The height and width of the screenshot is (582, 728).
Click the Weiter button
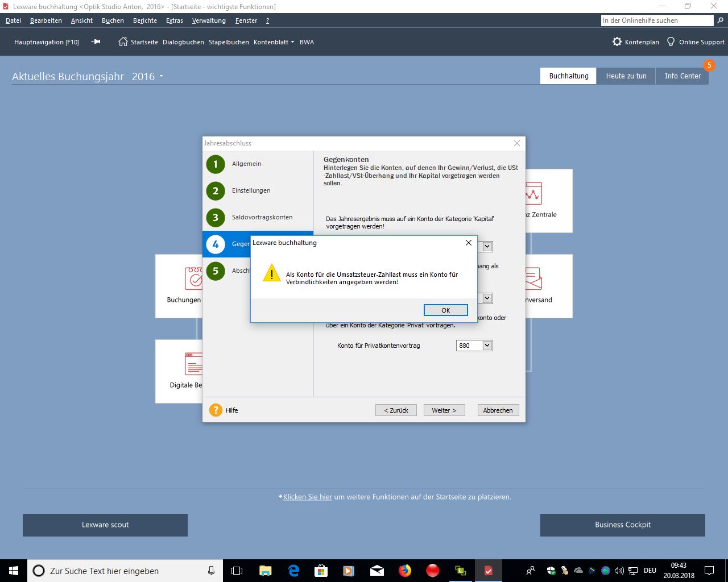tap(444, 410)
